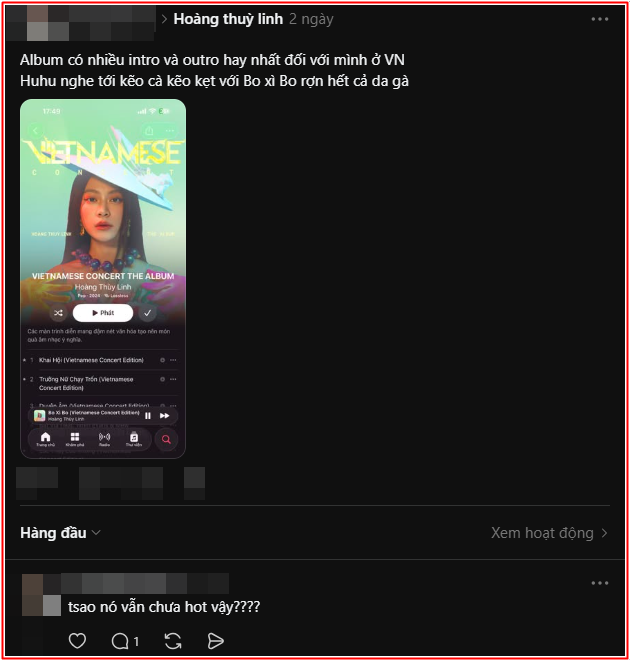
Task: Open the Hoàng thuỳ linh topic tag
Action: pos(228,19)
